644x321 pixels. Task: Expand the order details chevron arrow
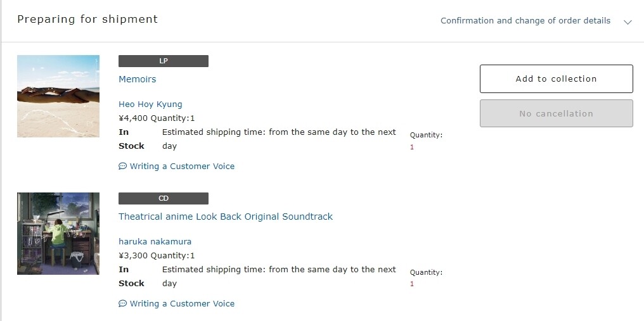[x=628, y=22]
